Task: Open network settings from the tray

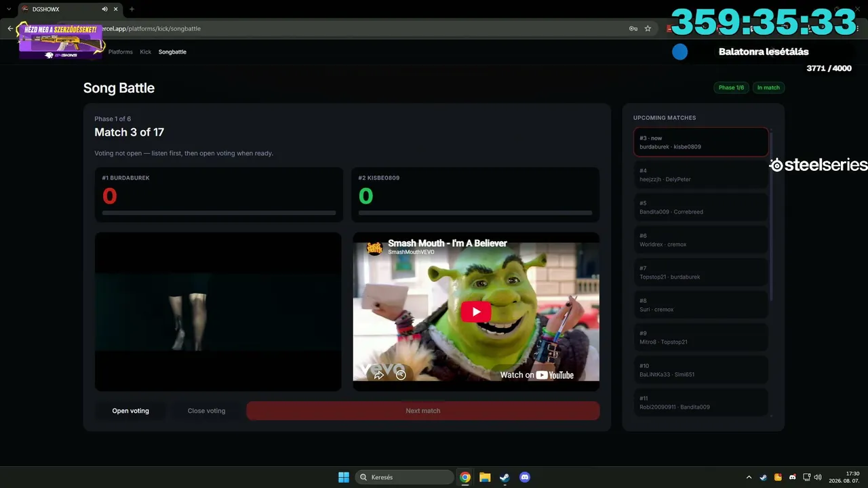Action: [807, 477]
